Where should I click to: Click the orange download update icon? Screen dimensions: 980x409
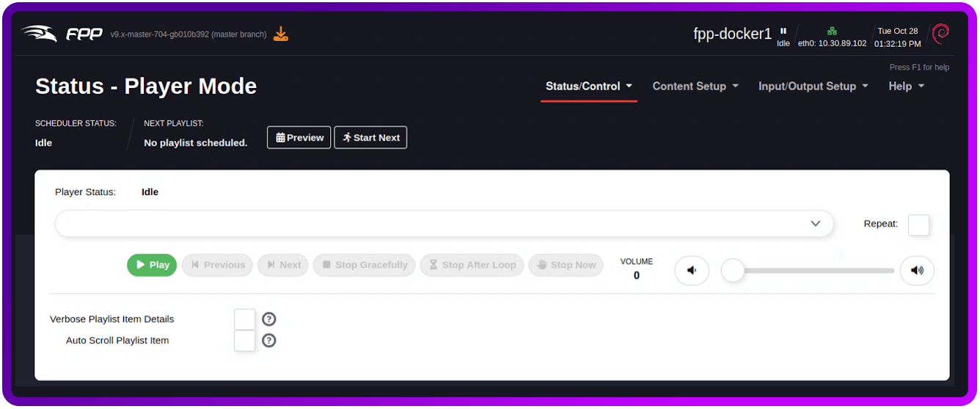281,34
